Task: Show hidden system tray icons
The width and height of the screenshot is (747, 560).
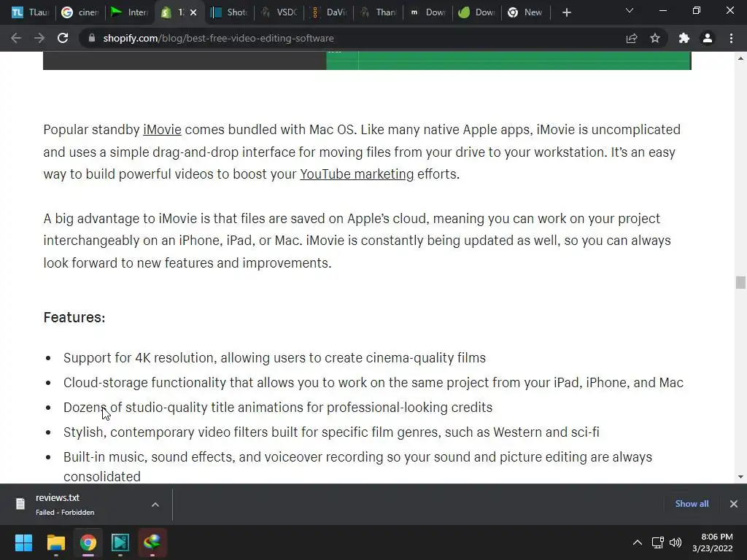Action: tap(638, 542)
